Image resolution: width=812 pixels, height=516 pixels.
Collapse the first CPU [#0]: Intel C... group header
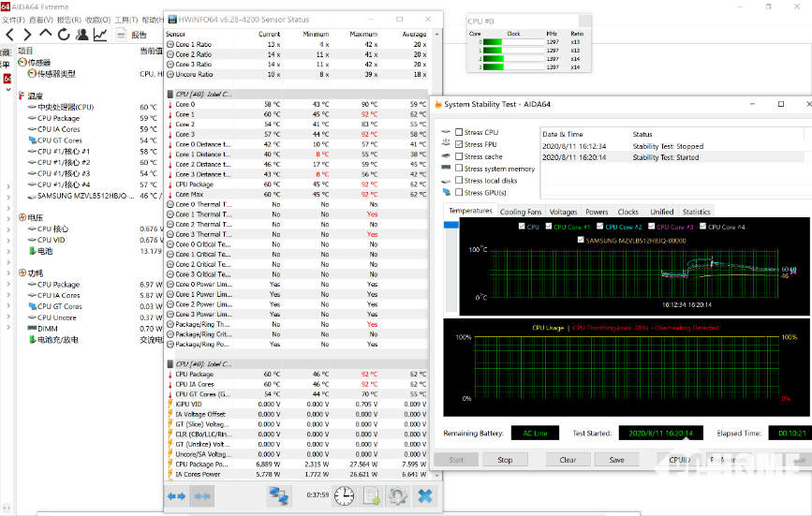[x=297, y=95]
